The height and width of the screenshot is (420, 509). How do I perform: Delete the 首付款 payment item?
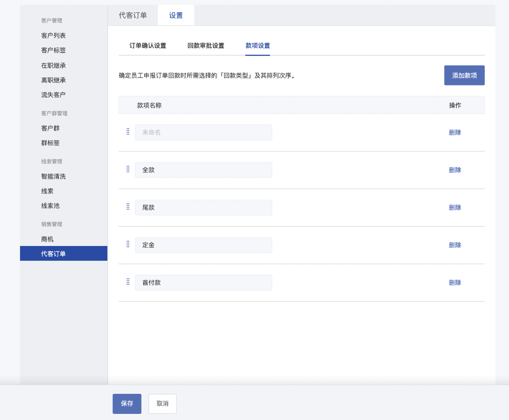tap(455, 283)
